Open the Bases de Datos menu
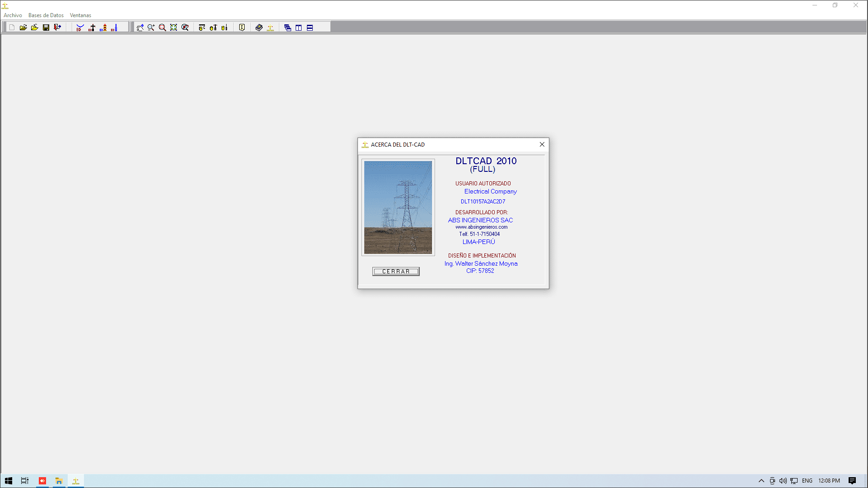This screenshot has height=488, width=868. (46, 15)
